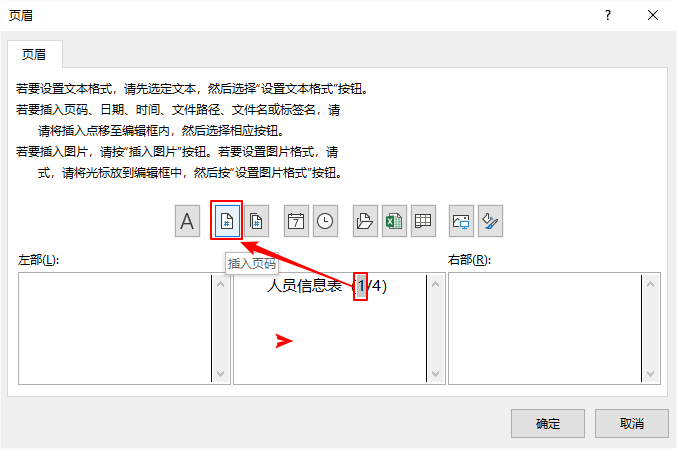Insert the date with calendar icon
The height and width of the screenshot is (449, 677).
click(x=296, y=221)
